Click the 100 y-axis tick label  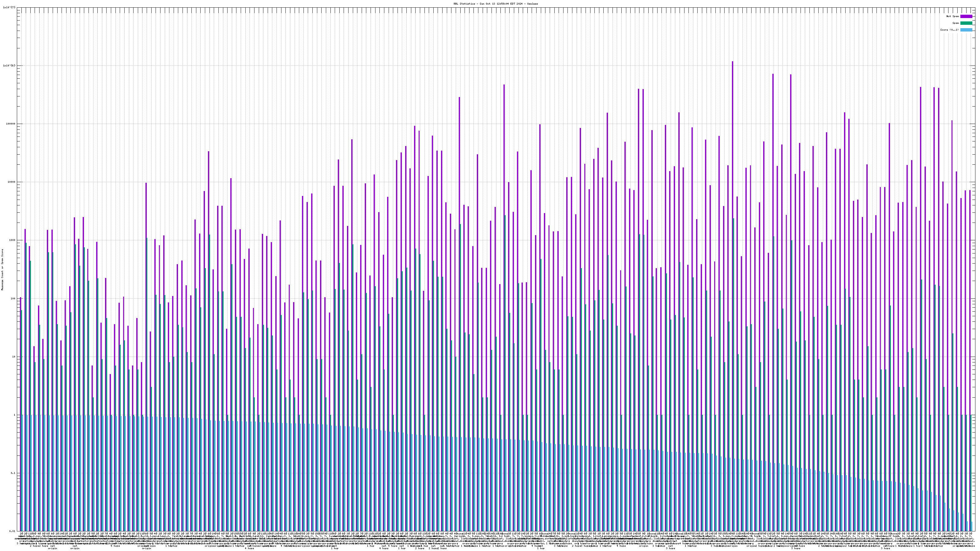tap(13, 298)
